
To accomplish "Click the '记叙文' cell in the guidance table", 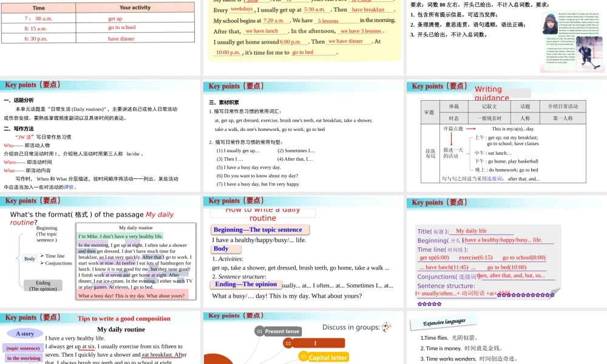I will coord(489,106).
